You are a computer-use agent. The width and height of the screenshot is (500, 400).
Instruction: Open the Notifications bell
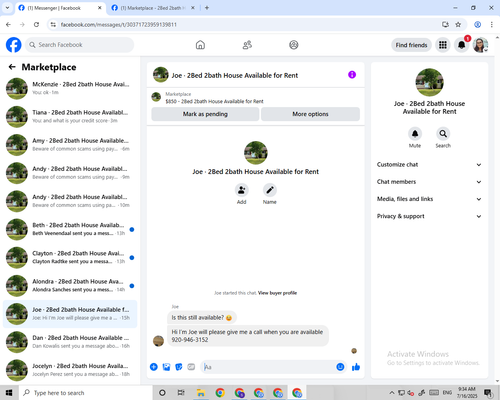tap(462, 45)
